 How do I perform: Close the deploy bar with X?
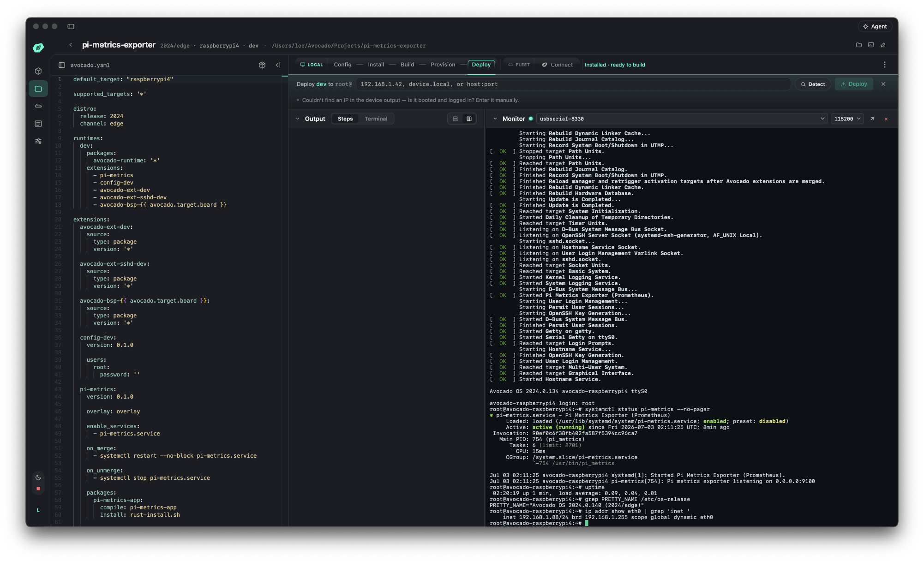[x=883, y=84]
